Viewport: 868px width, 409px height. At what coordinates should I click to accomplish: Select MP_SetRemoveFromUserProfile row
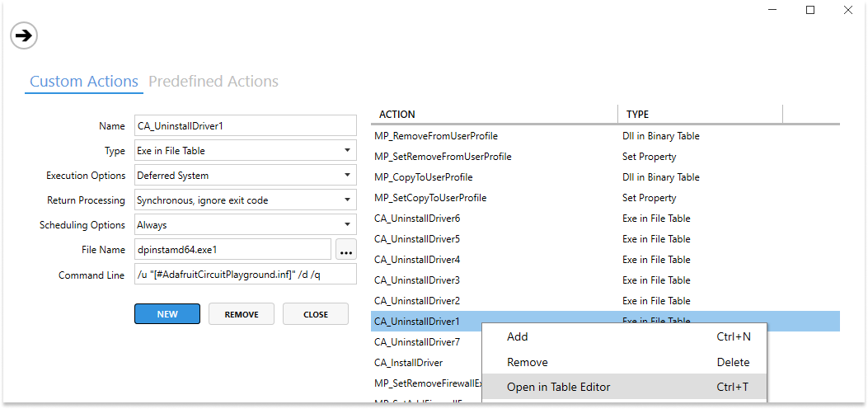[605, 157]
